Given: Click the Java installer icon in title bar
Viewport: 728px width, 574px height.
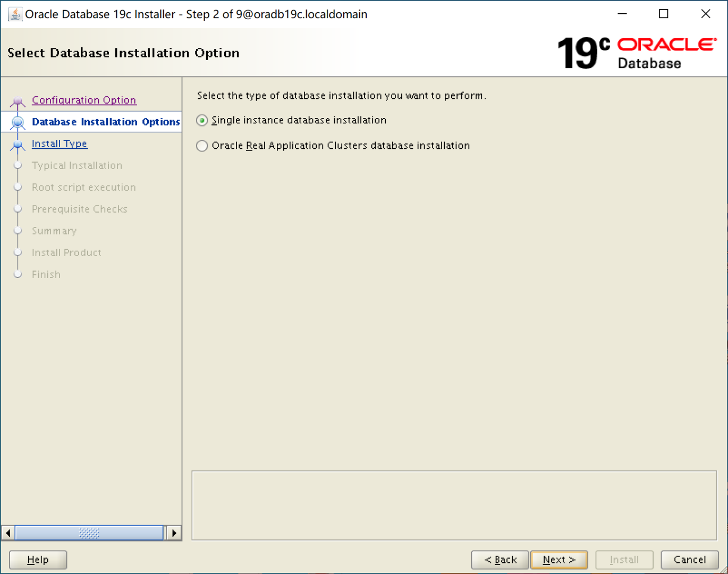Looking at the screenshot, I should tap(15, 14).
